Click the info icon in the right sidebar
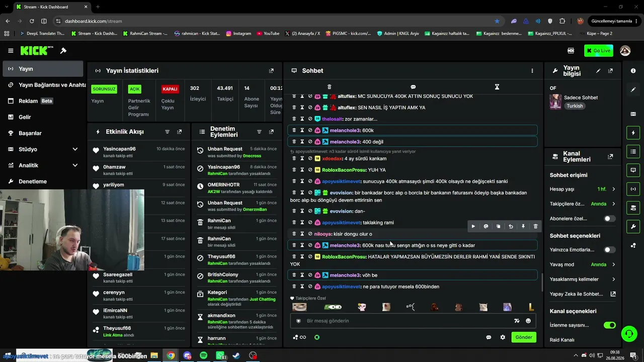 pos(633,71)
